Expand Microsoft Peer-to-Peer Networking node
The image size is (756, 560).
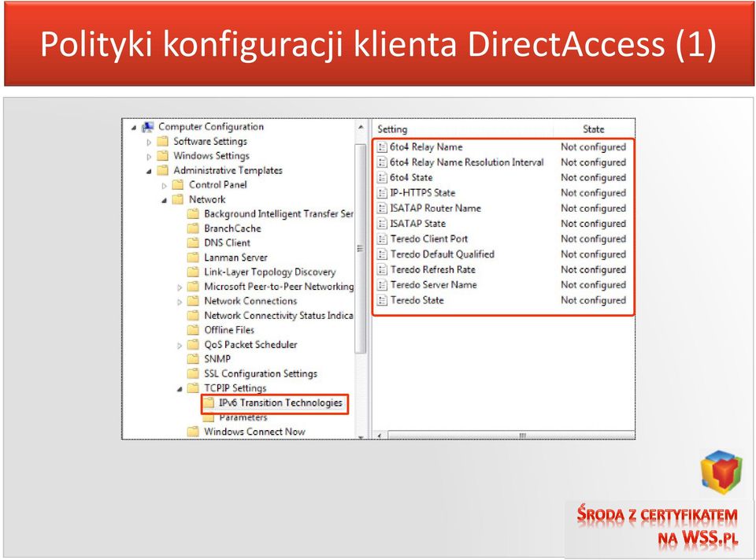(180, 287)
